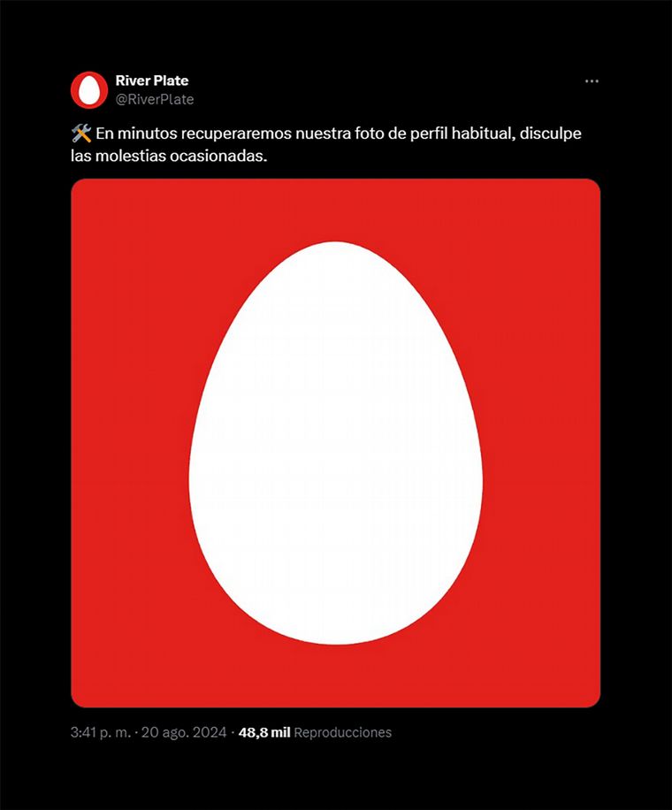Click the word 'recuperaremos' in the tweet
This screenshot has height=810, width=672.
pyautogui.click(x=214, y=134)
